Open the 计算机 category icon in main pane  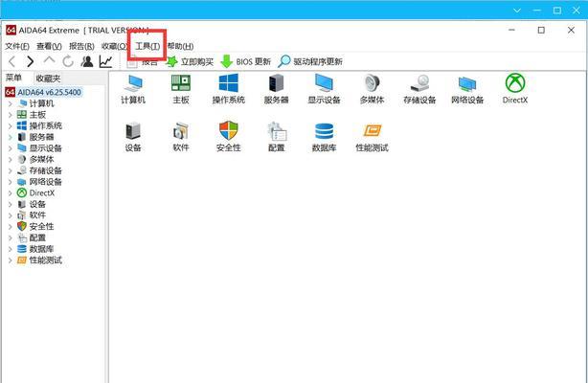[133, 89]
